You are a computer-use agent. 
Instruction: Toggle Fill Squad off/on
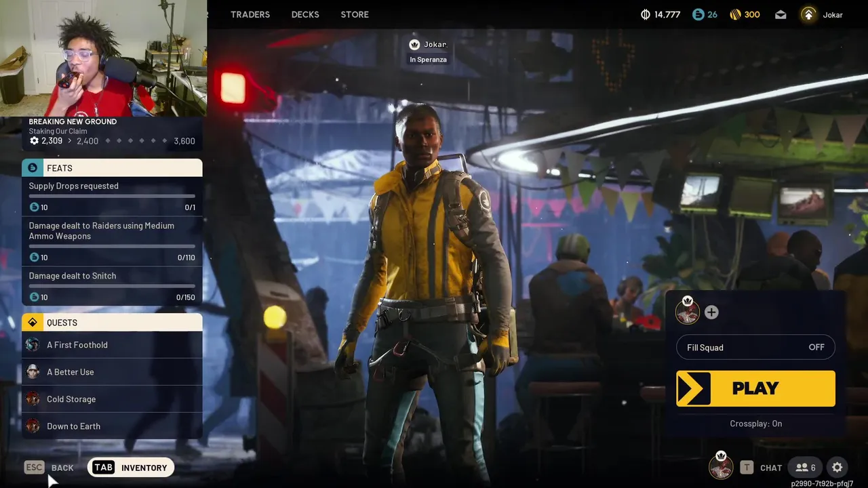tap(755, 348)
